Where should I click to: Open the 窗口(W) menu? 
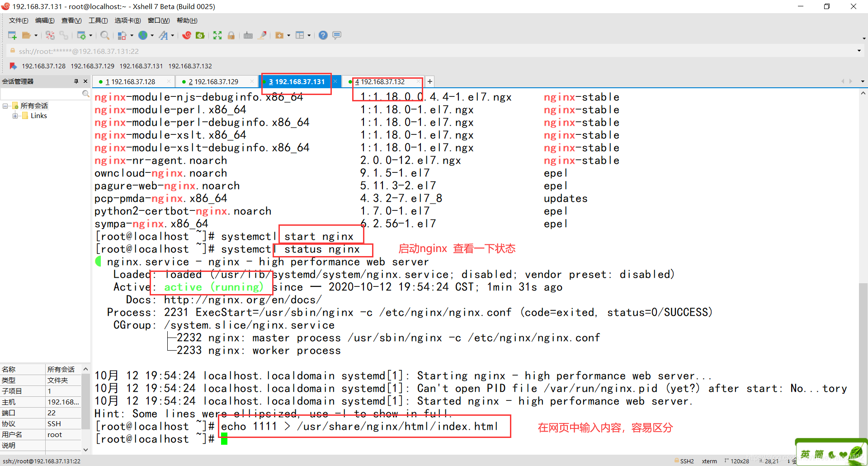click(x=159, y=20)
